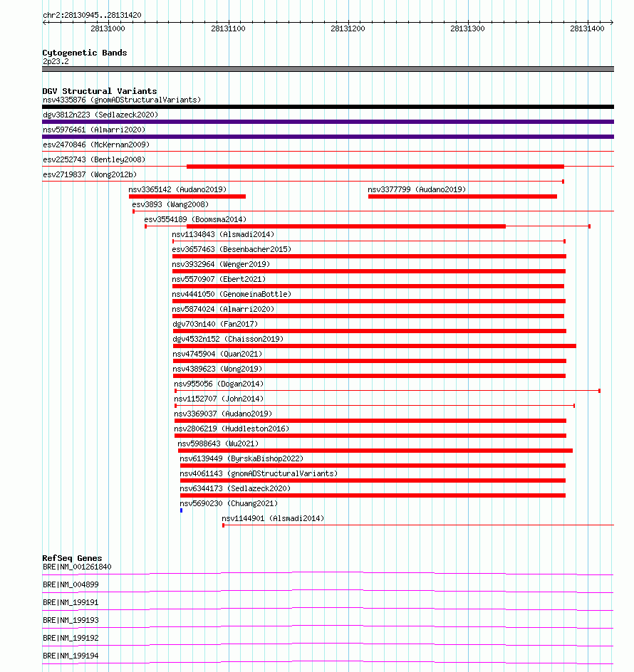Open nsv4441050 (GenomeinaBottle) variant
The height and width of the screenshot is (672, 634).
click(232, 295)
